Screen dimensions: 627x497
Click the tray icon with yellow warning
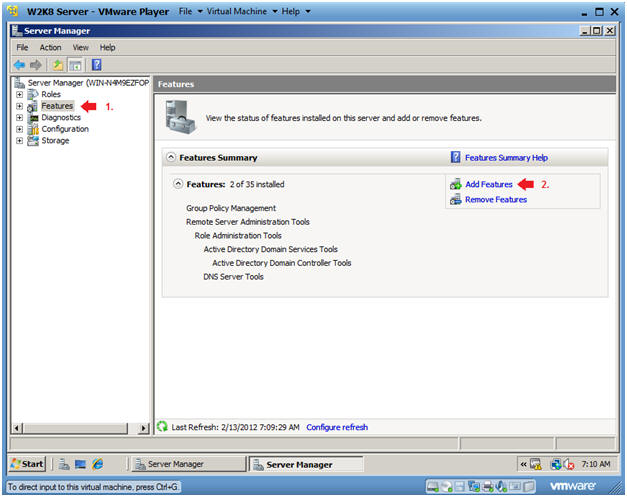coord(535,464)
